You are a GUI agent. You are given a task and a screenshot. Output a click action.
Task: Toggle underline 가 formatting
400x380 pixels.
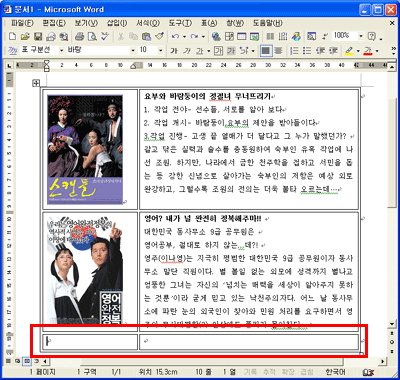(x=199, y=51)
